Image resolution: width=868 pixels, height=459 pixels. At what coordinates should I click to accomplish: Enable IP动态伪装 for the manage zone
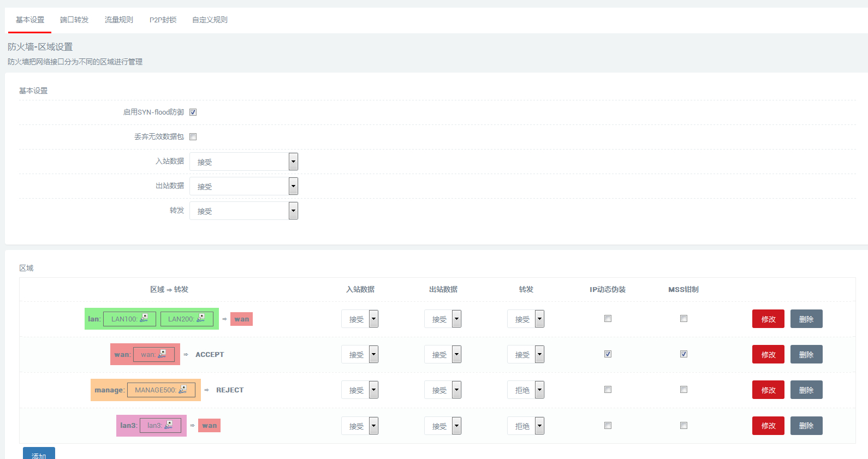pyautogui.click(x=608, y=389)
